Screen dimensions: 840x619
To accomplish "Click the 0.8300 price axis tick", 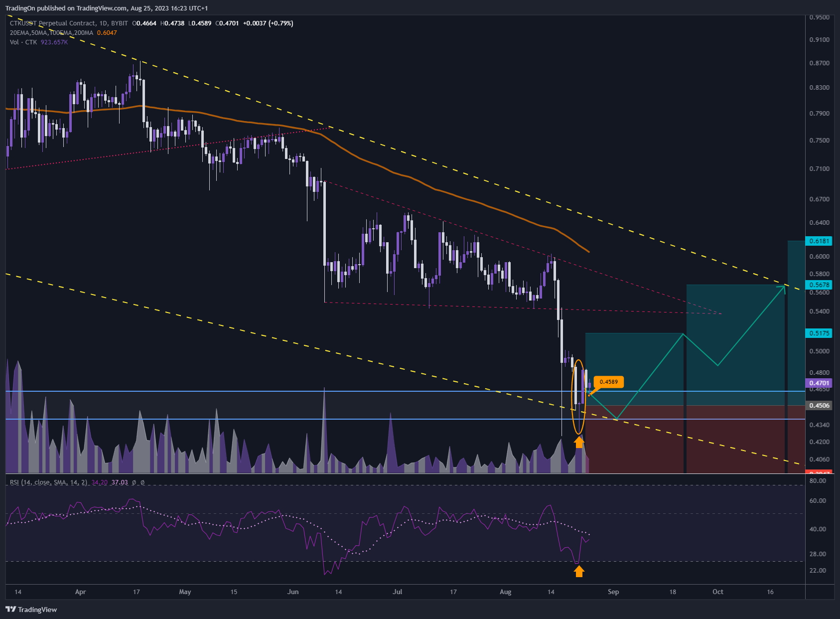I will [x=820, y=88].
